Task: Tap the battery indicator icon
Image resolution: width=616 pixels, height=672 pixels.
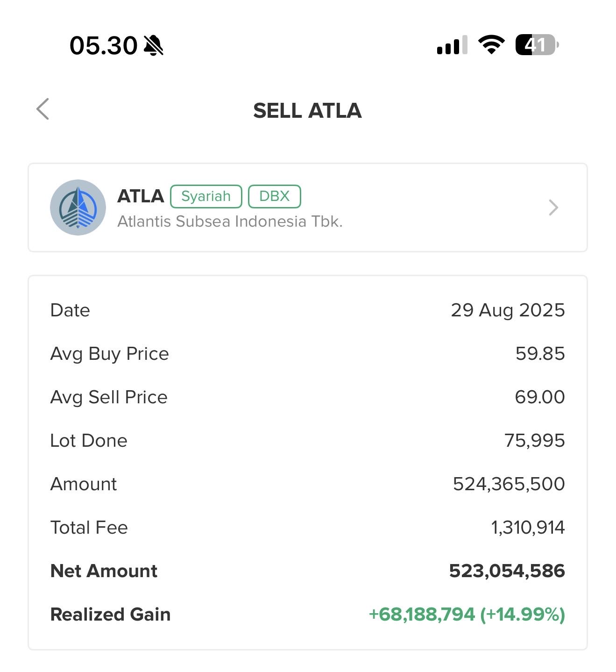Action: pos(537,45)
